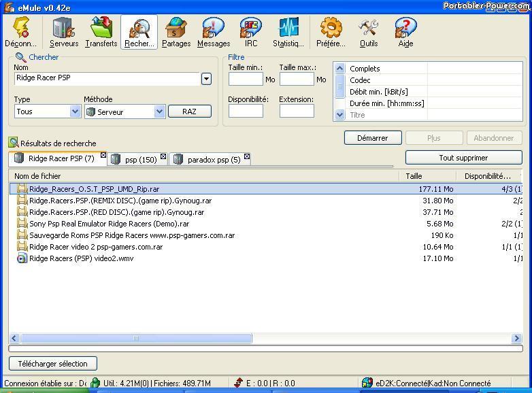532x393 pixels.
Task: Show the Statistiques toolbar icon
Action: [x=288, y=32]
